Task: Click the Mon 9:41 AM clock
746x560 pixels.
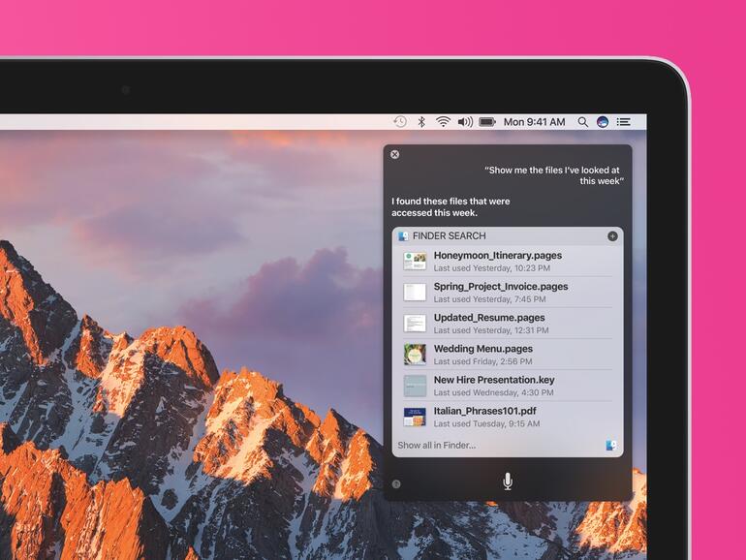Action: 534,122
